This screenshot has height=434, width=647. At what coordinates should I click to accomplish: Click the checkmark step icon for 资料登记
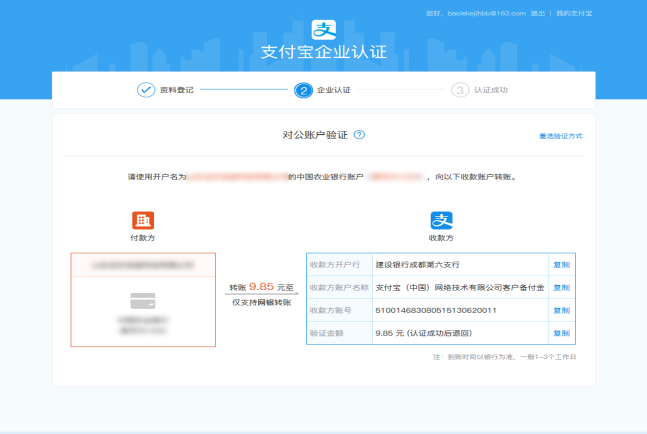[146, 90]
